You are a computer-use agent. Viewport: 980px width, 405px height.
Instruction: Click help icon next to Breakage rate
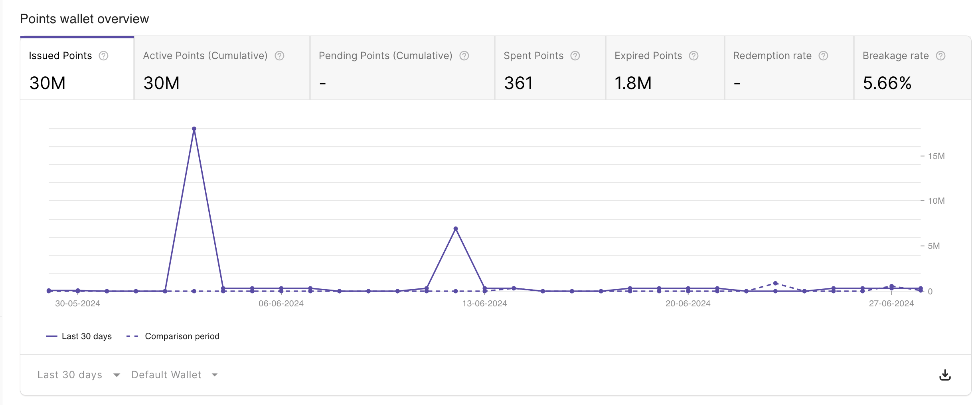(x=940, y=56)
